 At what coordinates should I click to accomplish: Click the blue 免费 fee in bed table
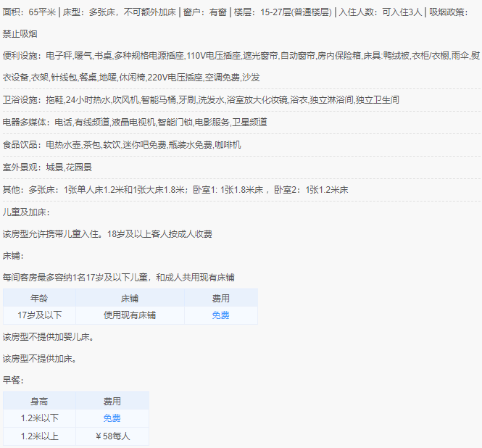[x=220, y=315]
